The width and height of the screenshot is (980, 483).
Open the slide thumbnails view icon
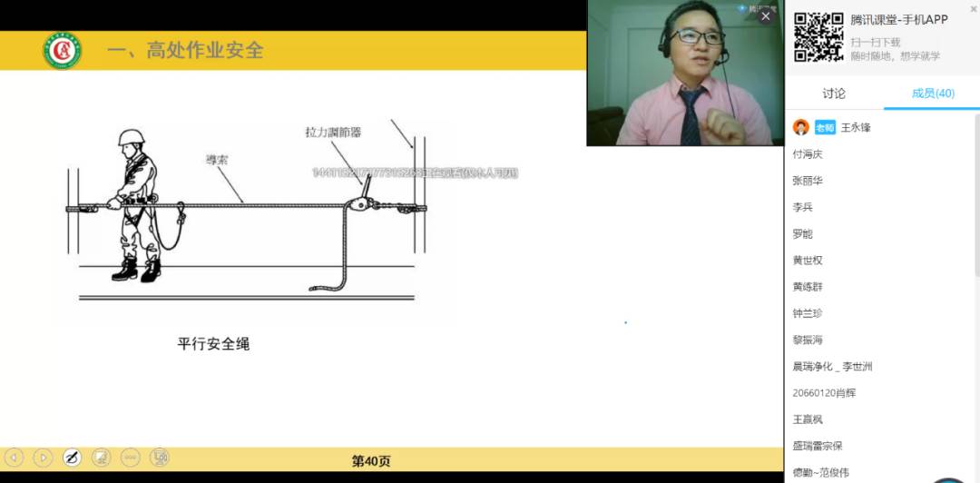(x=102, y=458)
